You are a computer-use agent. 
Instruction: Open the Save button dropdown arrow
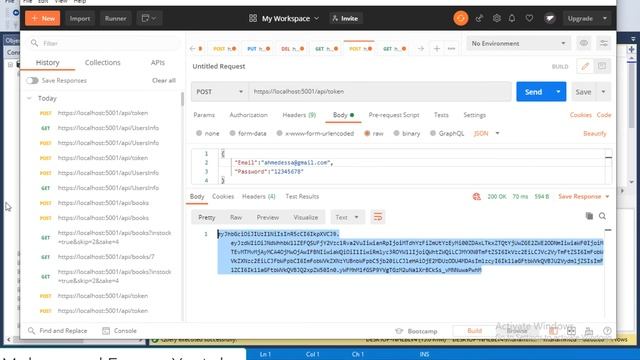coord(603,92)
